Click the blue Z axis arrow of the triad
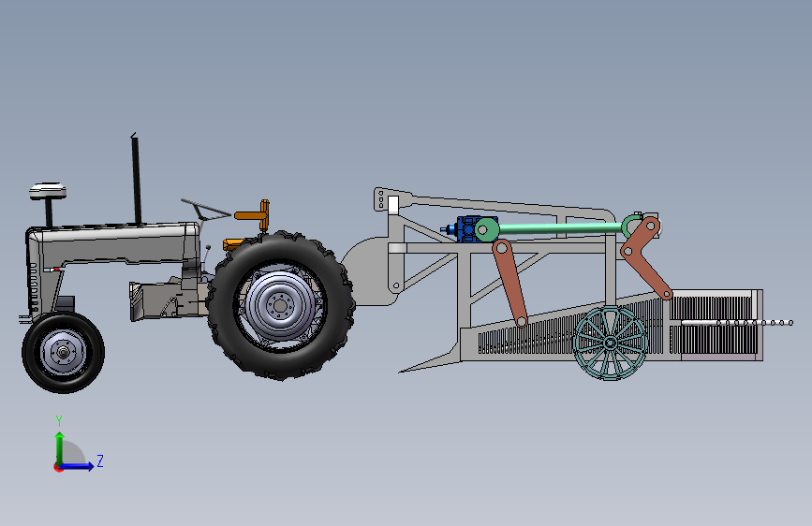The image size is (812, 526). pyautogui.click(x=78, y=466)
